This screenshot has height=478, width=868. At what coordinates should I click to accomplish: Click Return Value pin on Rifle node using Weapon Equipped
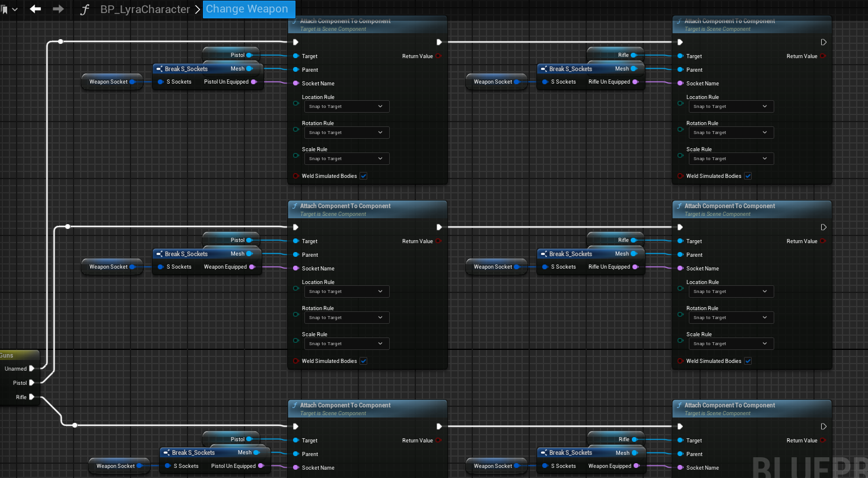823,440
